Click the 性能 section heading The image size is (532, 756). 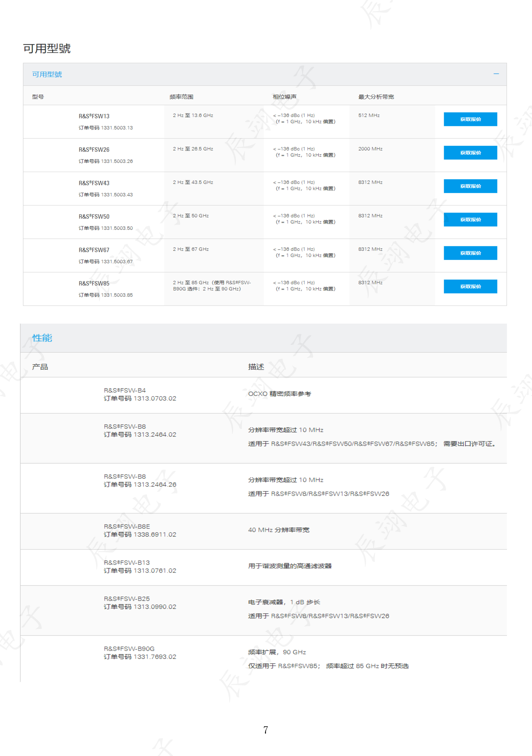click(x=42, y=338)
